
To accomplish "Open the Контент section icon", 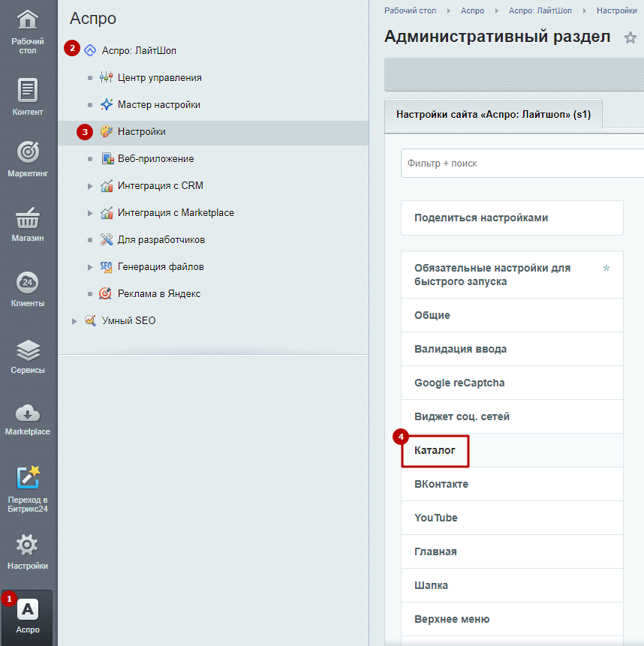I will 28,90.
